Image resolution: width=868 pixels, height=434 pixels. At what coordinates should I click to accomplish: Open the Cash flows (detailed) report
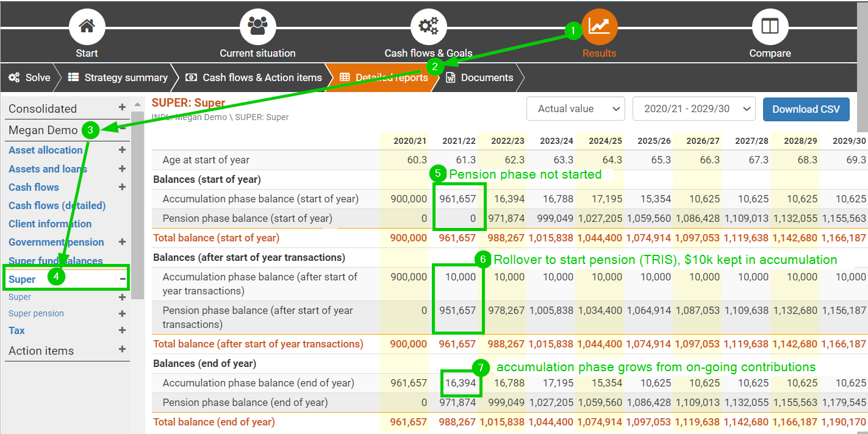[x=57, y=205]
